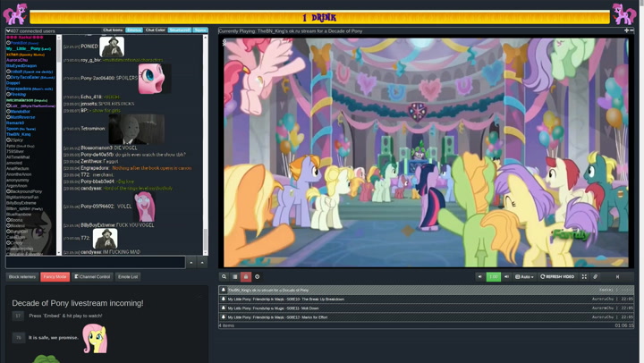This screenshot has height=363, width=644.
Task: Toggle Smartscroll in chat header
Action: point(180,30)
